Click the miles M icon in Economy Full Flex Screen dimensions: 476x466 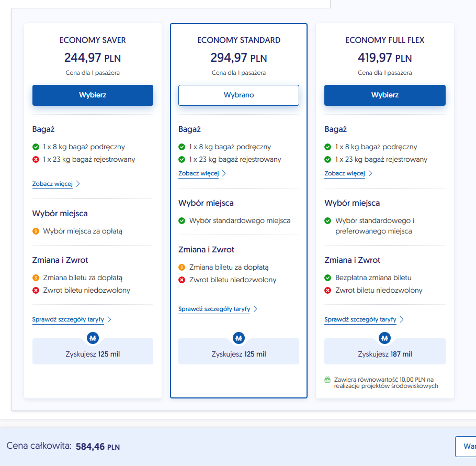[x=385, y=338]
